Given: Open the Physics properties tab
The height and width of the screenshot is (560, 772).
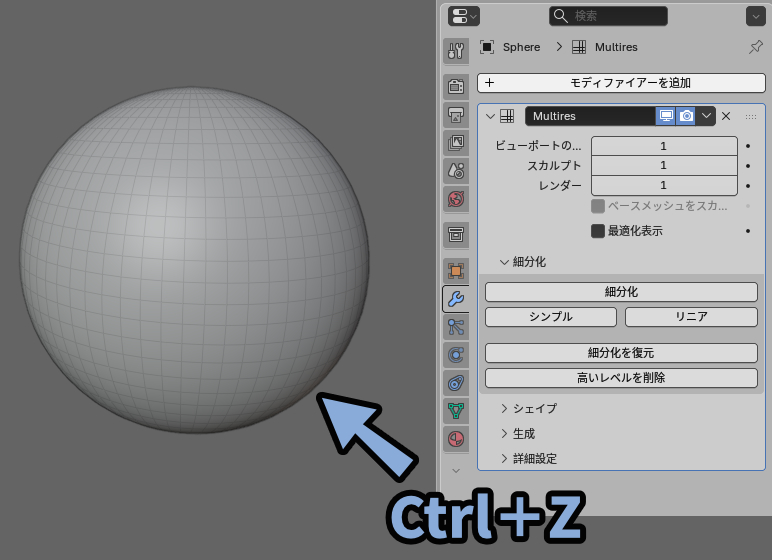Looking at the screenshot, I should pos(455,354).
